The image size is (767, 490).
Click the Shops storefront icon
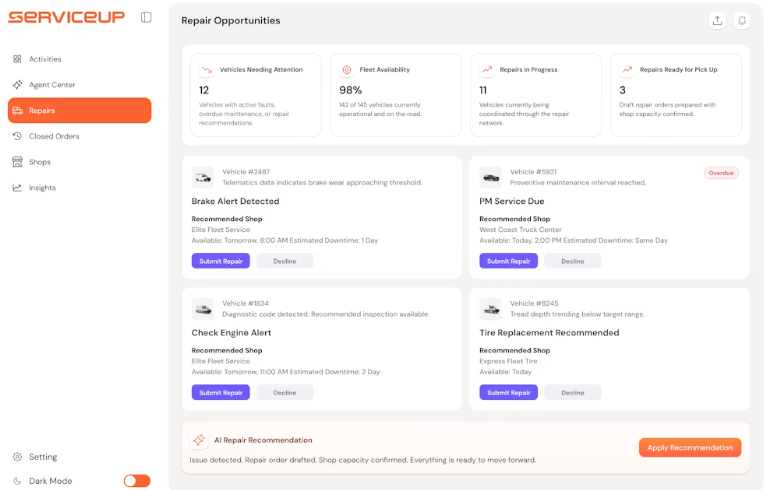17,162
